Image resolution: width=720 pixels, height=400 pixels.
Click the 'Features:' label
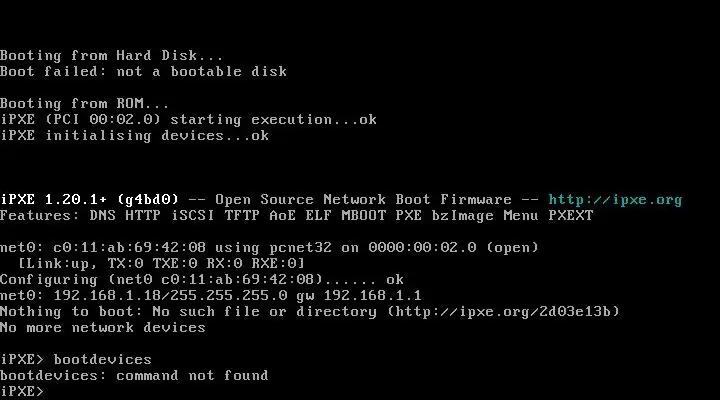pyautogui.click(x=39, y=215)
